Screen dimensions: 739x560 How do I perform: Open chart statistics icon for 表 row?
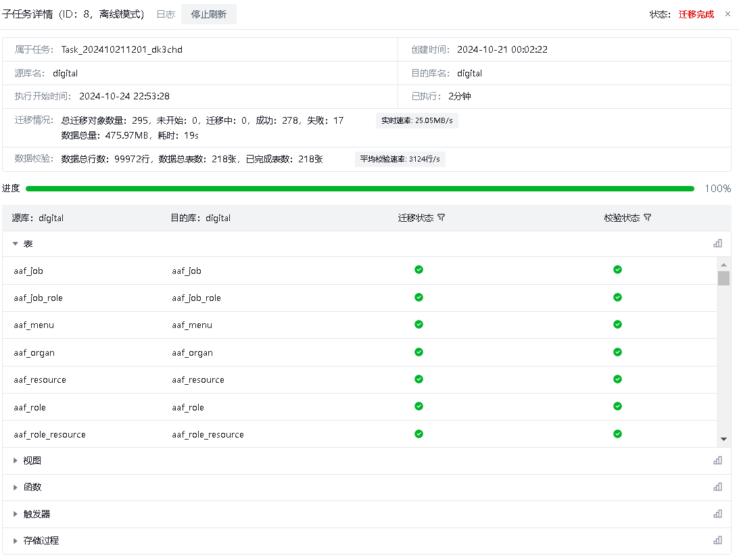(x=718, y=243)
